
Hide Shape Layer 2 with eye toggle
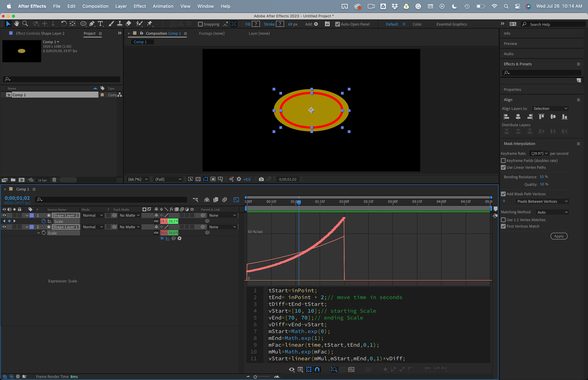[x=4, y=215]
